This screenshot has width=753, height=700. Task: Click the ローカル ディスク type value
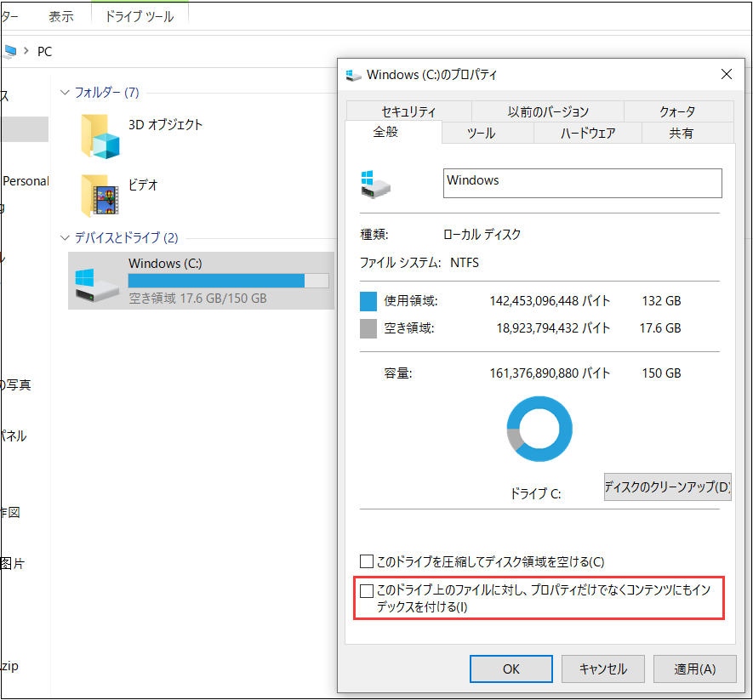click(482, 234)
